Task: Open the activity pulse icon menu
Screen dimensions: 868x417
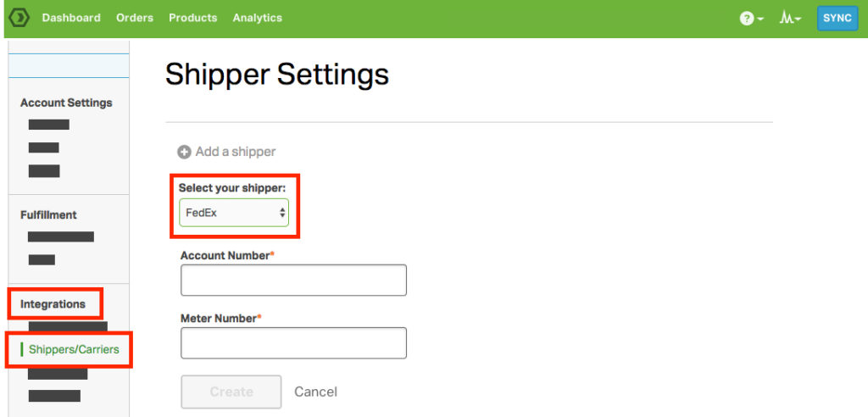Action: [x=791, y=19]
